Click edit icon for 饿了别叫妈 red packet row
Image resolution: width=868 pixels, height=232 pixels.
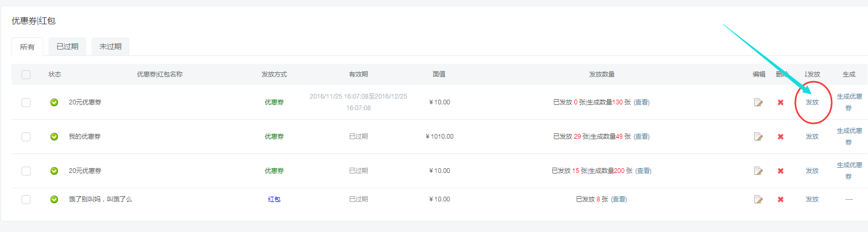pos(759,199)
